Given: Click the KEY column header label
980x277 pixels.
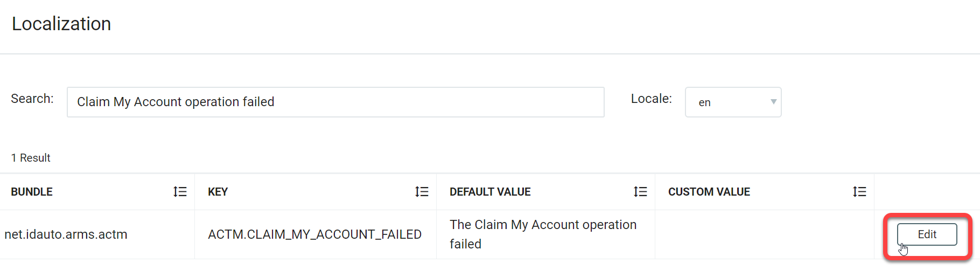Looking at the screenshot, I should click(218, 192).
